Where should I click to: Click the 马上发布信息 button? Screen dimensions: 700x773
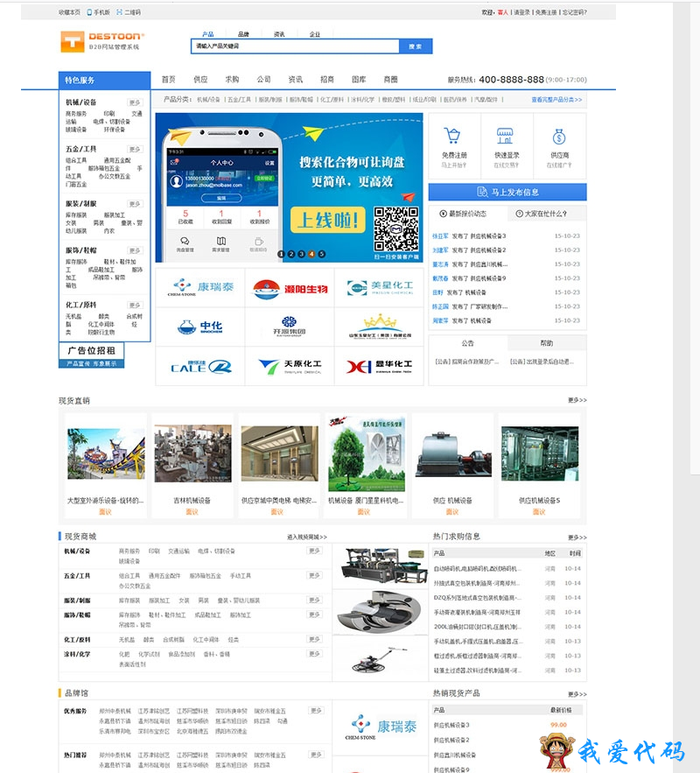tap(507, 192)
